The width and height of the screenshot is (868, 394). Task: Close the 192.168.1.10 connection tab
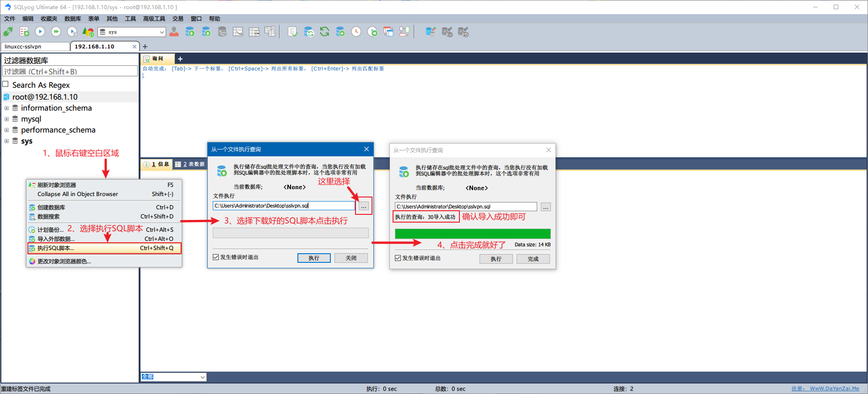(135, 47)
